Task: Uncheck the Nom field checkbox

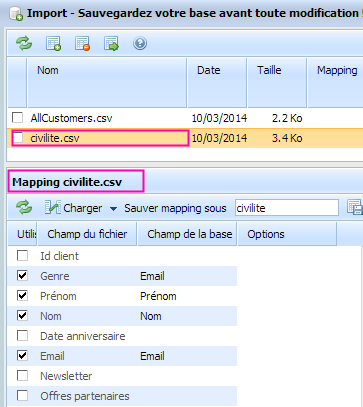Action: point(22,316)
